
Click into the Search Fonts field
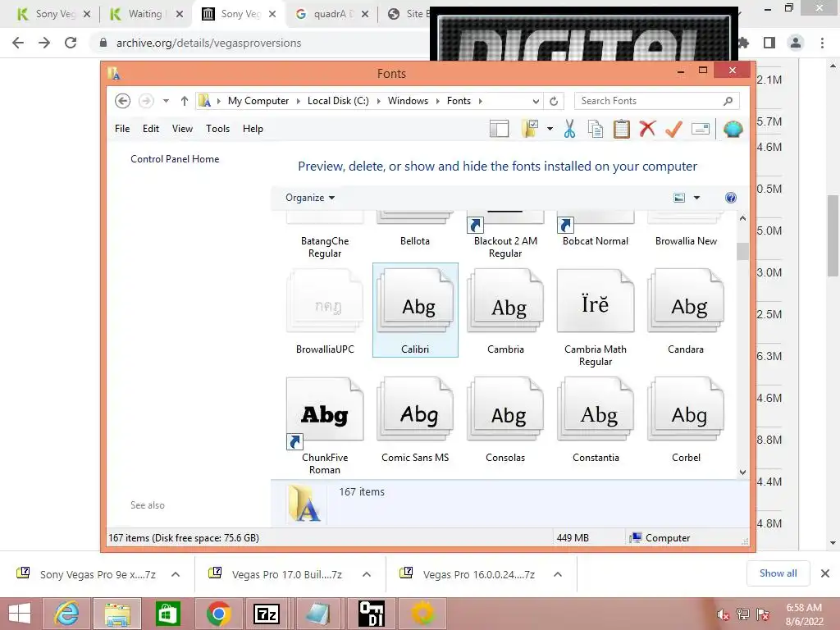657,101
